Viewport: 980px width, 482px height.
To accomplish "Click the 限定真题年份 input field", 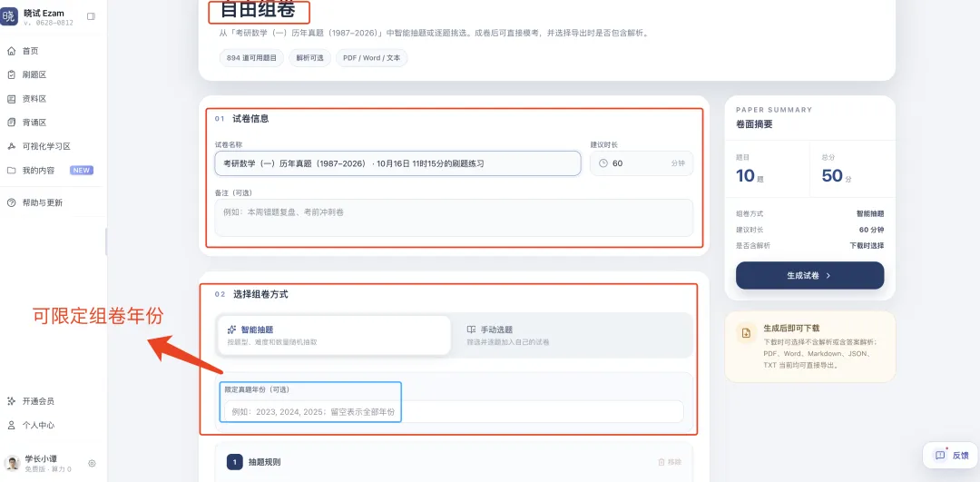I will point(454,411).
